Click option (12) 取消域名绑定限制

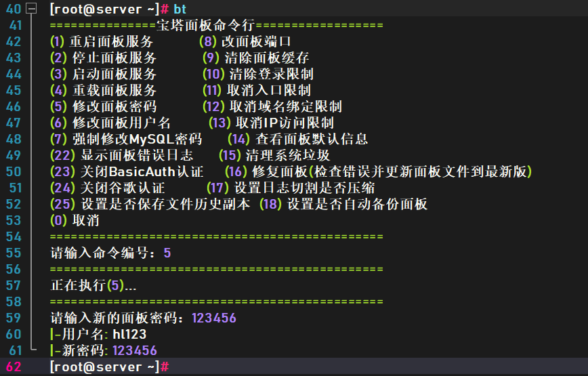coord(272,106)
